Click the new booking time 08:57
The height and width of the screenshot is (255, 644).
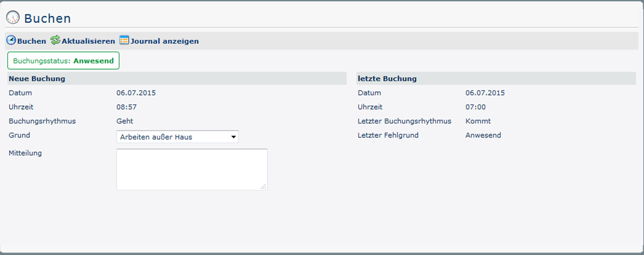point(126,107)
